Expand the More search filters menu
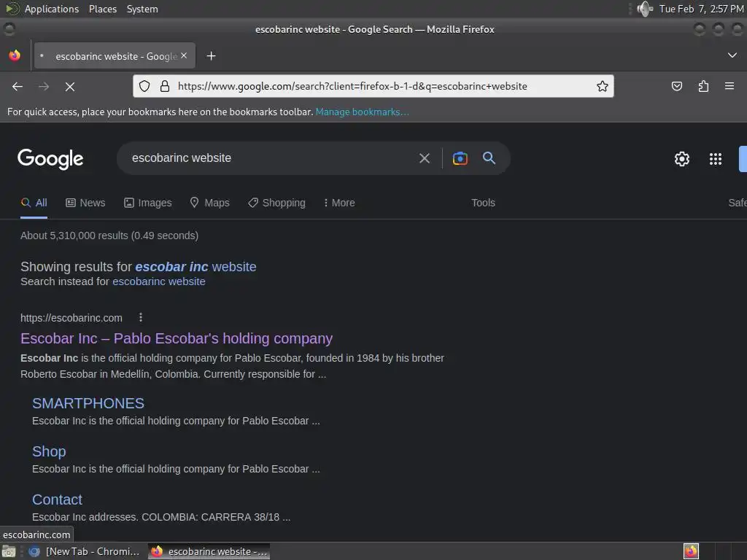The image size is (747, 560). tap(339, 203)
